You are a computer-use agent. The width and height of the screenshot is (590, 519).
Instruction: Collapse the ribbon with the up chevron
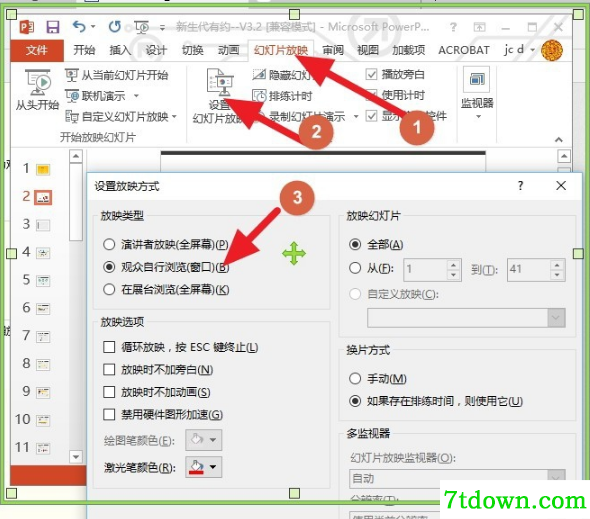(x=559, y=140)
